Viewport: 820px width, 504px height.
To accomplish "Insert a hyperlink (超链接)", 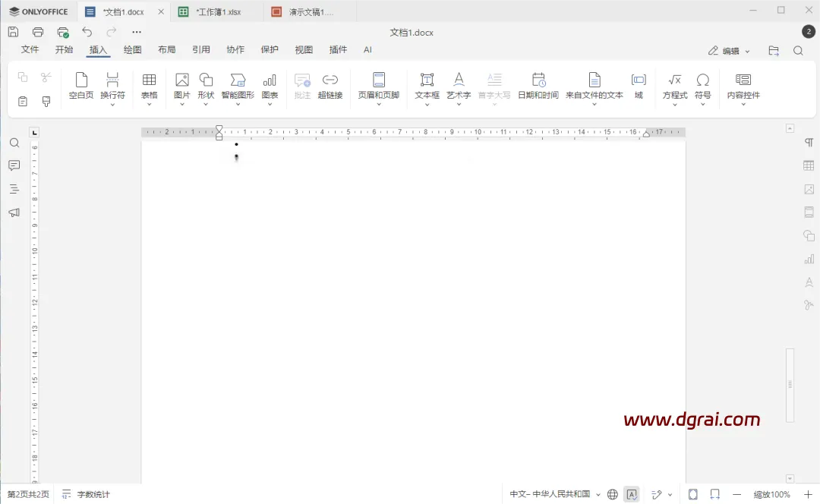I will tap(330, 87).
